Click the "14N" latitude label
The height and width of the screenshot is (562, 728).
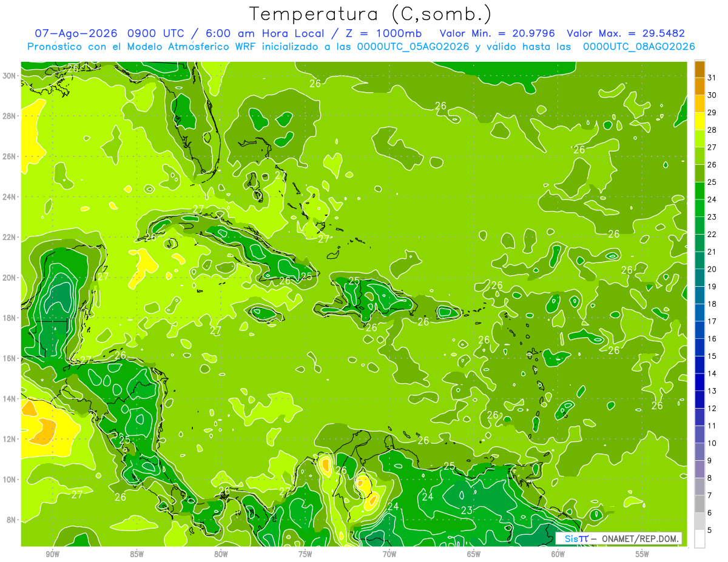coord(10,398)
